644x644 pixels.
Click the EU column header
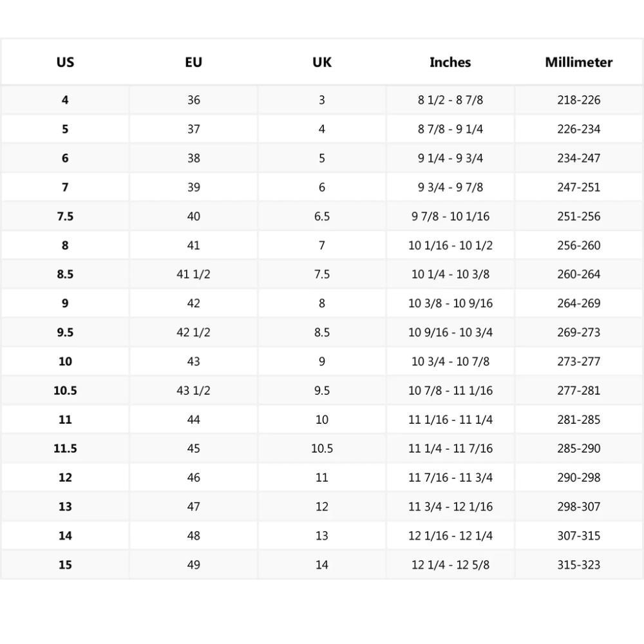coord(193,62)
